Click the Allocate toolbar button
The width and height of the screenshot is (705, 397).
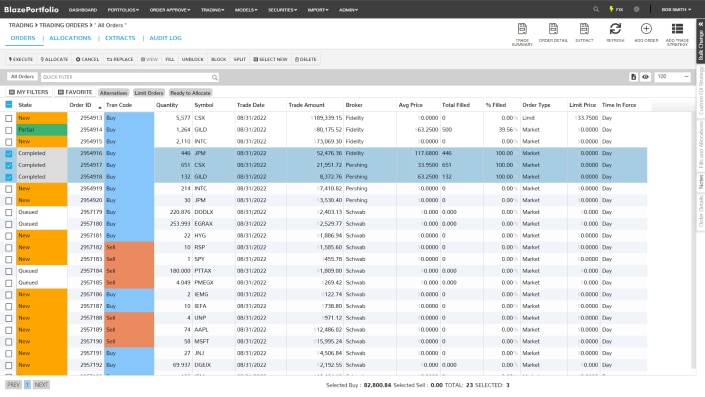[x=54, y=59]
